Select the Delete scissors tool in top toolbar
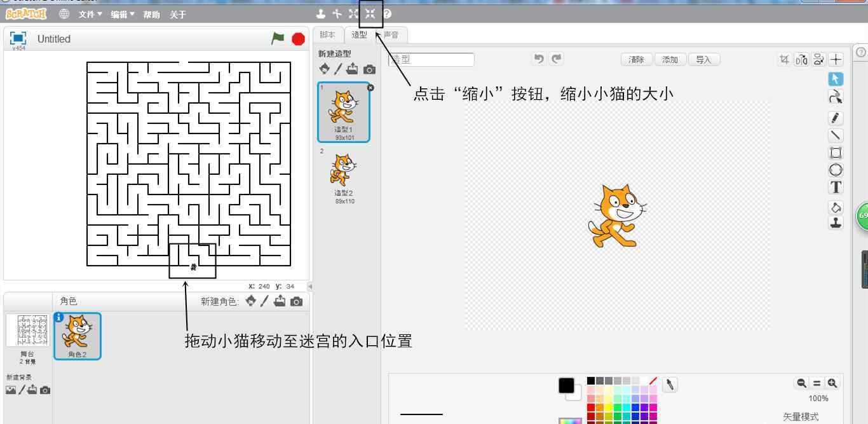Screen dimensions: 868x424 (337, 13)
